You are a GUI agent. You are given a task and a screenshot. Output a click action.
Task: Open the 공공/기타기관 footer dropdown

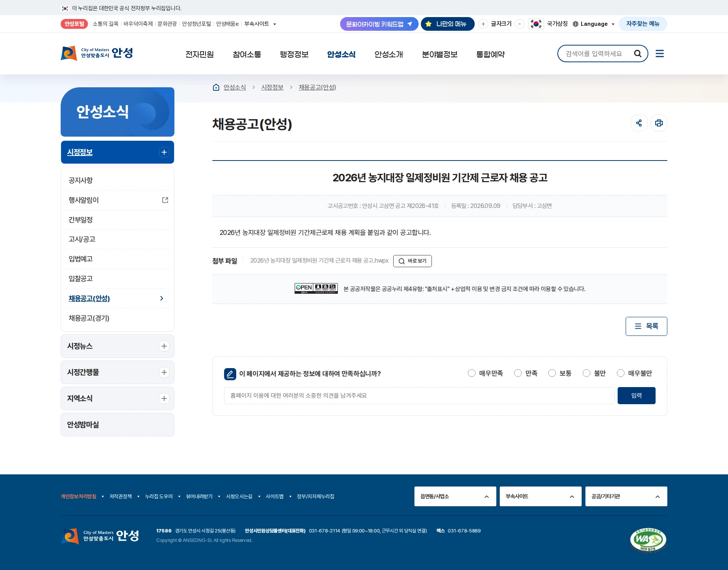coord(626,496)
